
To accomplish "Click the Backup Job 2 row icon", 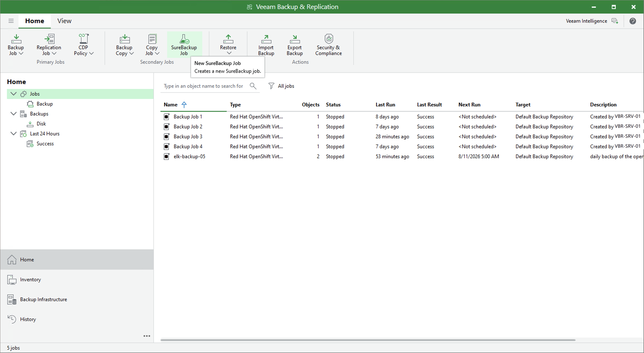I will (166, 127).
